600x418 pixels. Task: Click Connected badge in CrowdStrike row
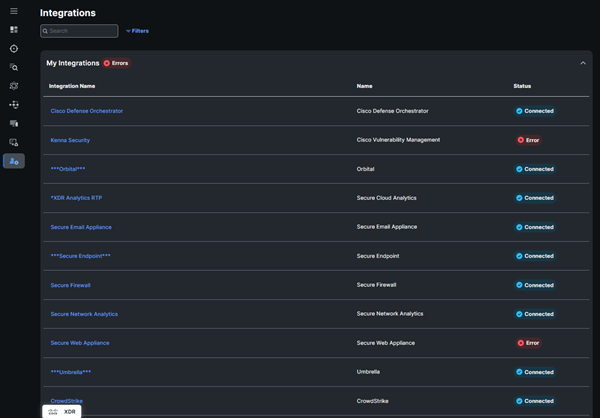(535, 401)
